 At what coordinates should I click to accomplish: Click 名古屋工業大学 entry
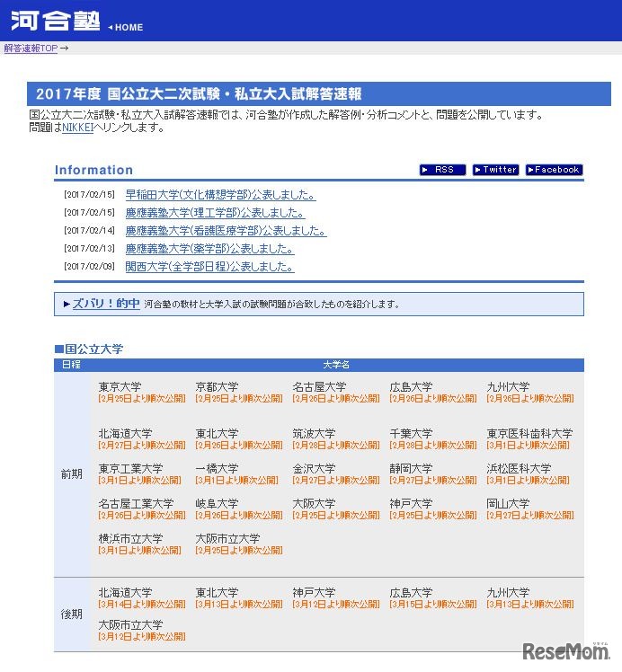click(x=136, y=504)
